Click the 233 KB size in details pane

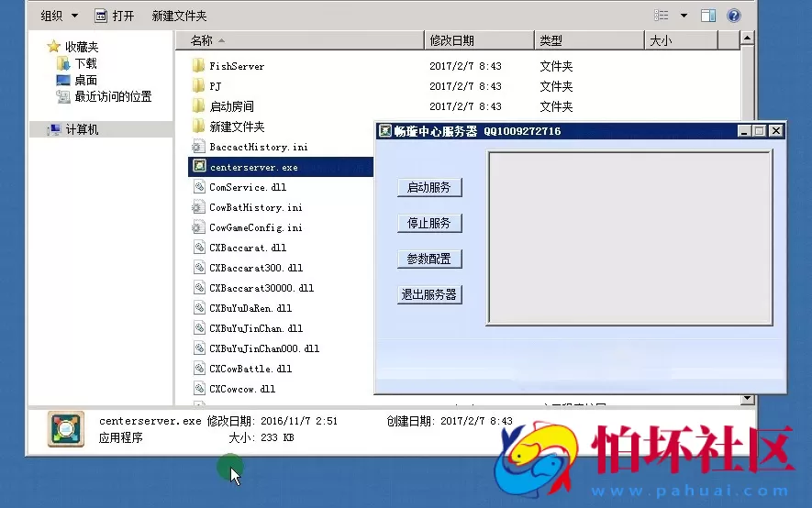click(x=277, y=437)
